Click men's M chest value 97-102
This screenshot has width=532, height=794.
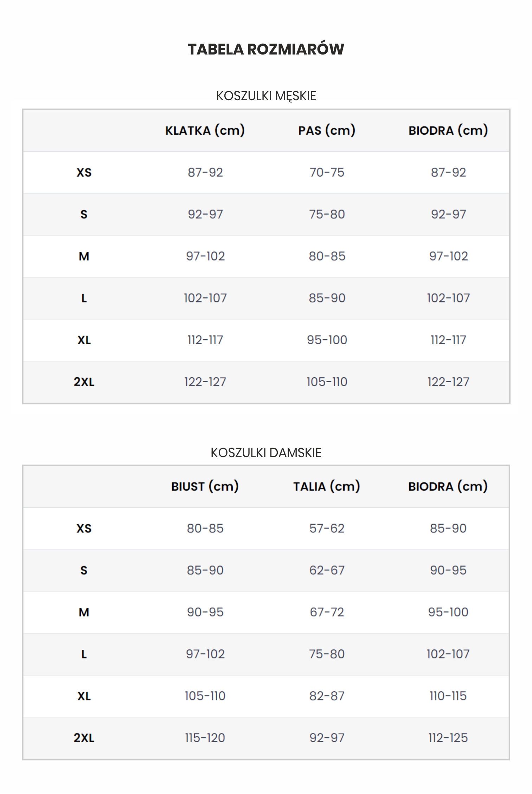(205, 256)
